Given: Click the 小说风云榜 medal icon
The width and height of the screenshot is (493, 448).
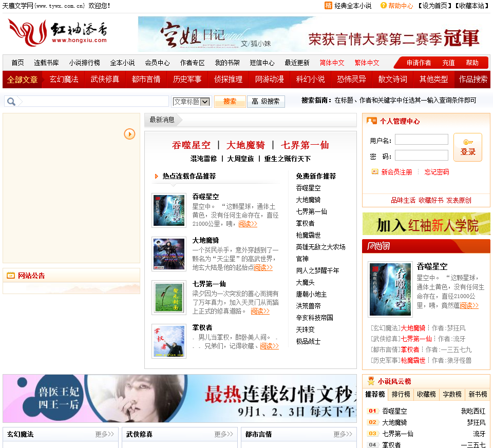Looking at the screenshot, I should click(x=371, y=381).
